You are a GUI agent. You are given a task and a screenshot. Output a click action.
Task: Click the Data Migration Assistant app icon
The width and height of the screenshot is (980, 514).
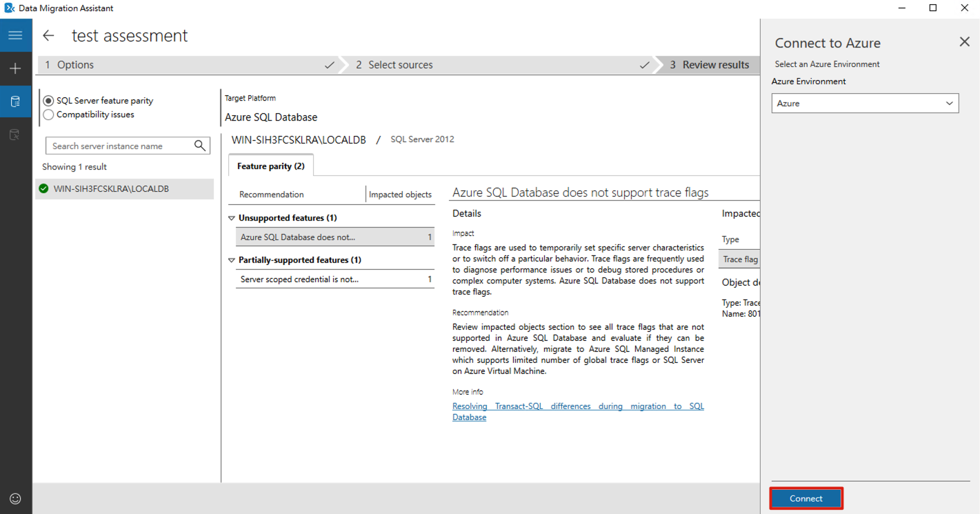[10, 8]
